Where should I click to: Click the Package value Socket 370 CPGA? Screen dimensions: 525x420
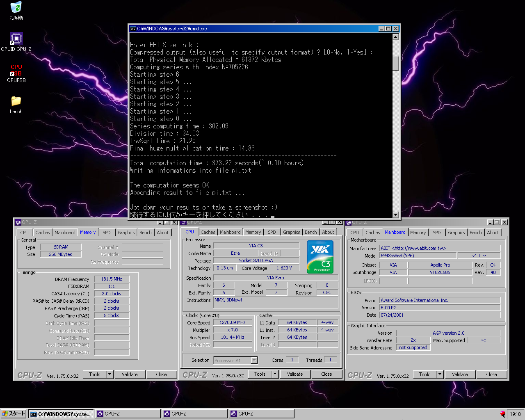point(256,260)
